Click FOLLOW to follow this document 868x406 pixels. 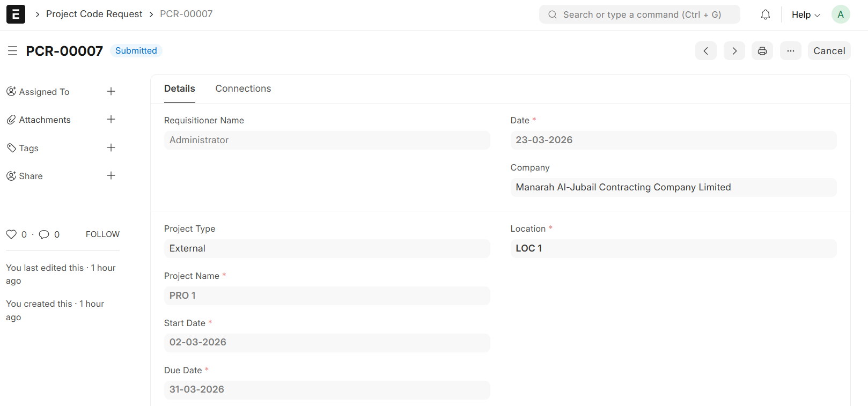(x=102, y=234)
